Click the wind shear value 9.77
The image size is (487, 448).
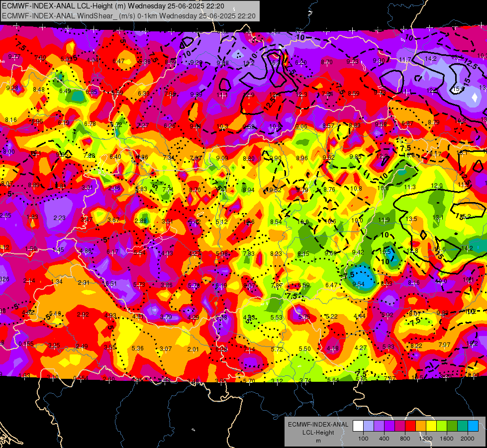pos(14,57)
